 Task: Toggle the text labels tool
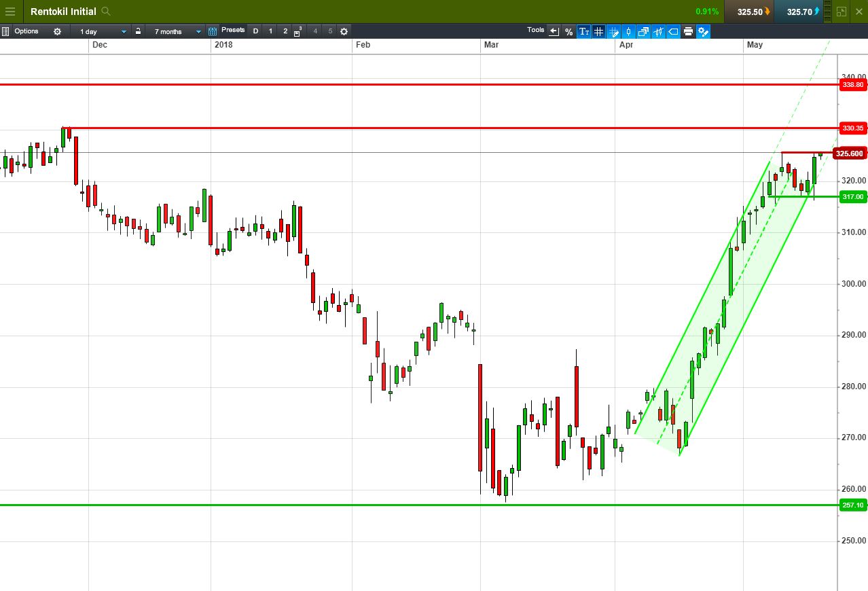tap(584, 31)
